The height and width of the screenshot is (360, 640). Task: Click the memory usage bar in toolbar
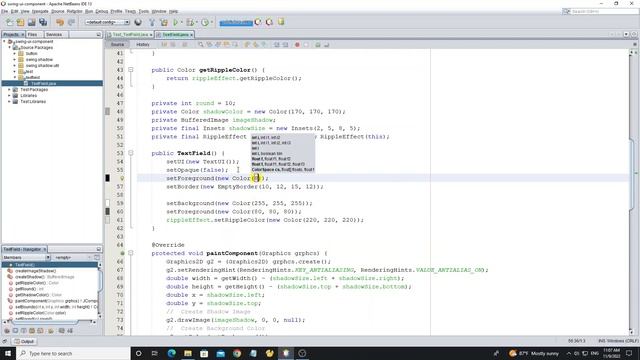tap(236, 22)
